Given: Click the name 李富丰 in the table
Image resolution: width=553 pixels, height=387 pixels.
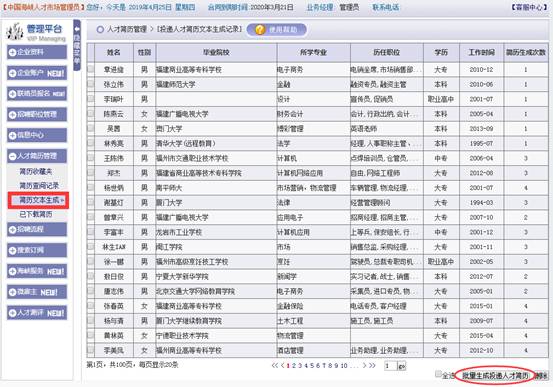Looking at the screenshot, I should point(114,232).
